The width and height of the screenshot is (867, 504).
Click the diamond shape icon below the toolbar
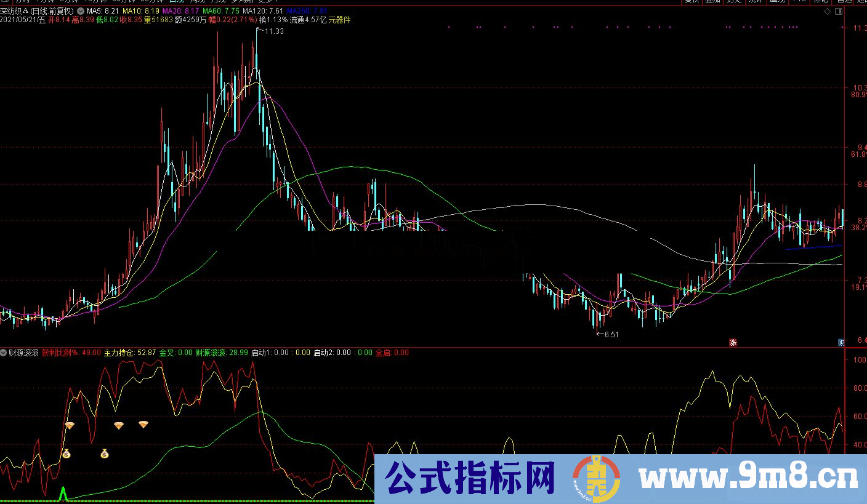click(827, 10)
